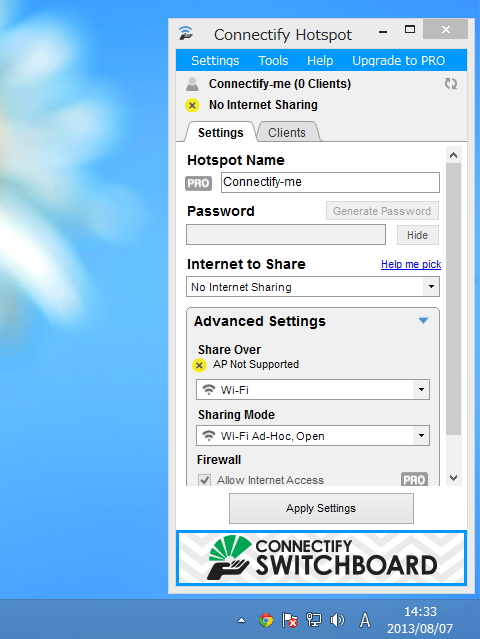Click the Chrome icon in system tray
This screenshot has width=480, height=639.
pyautogui.click(x=266, y=620)
